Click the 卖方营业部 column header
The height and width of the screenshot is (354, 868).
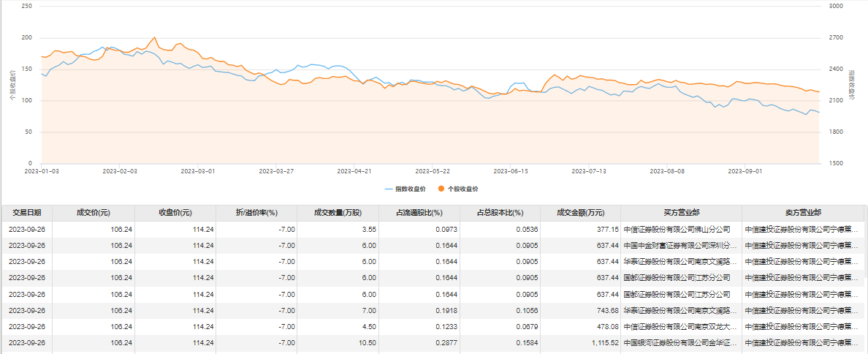click(x=803, y=213)
